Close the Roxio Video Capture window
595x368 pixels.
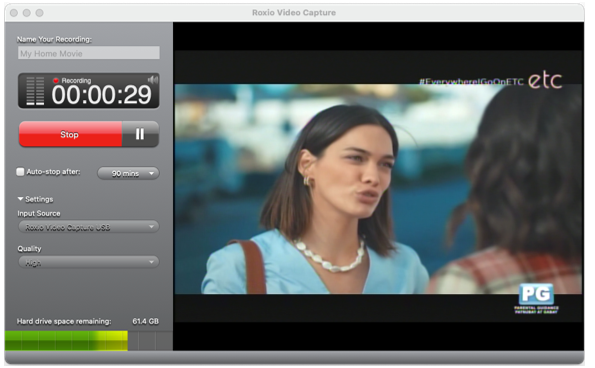click(14, 13)
